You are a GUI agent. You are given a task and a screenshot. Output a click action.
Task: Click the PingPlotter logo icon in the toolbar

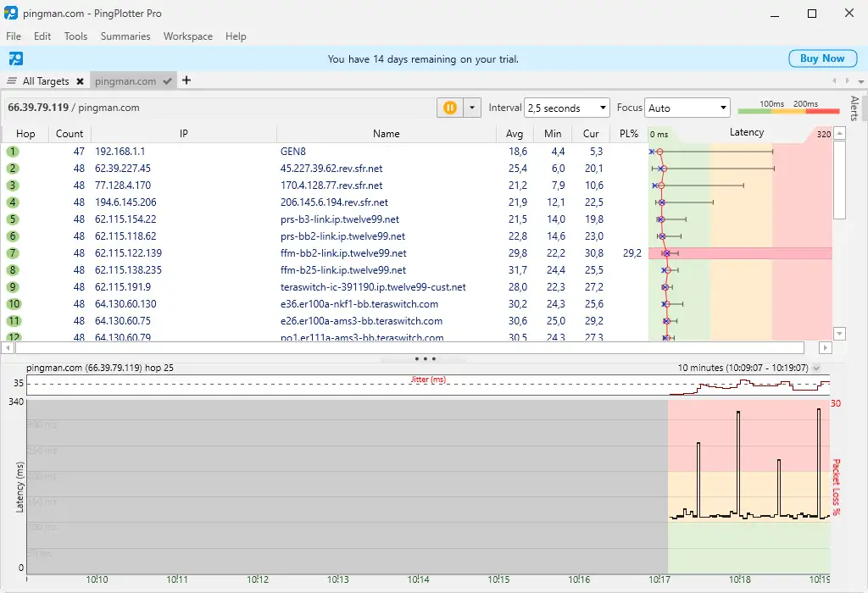click(15, 58)
